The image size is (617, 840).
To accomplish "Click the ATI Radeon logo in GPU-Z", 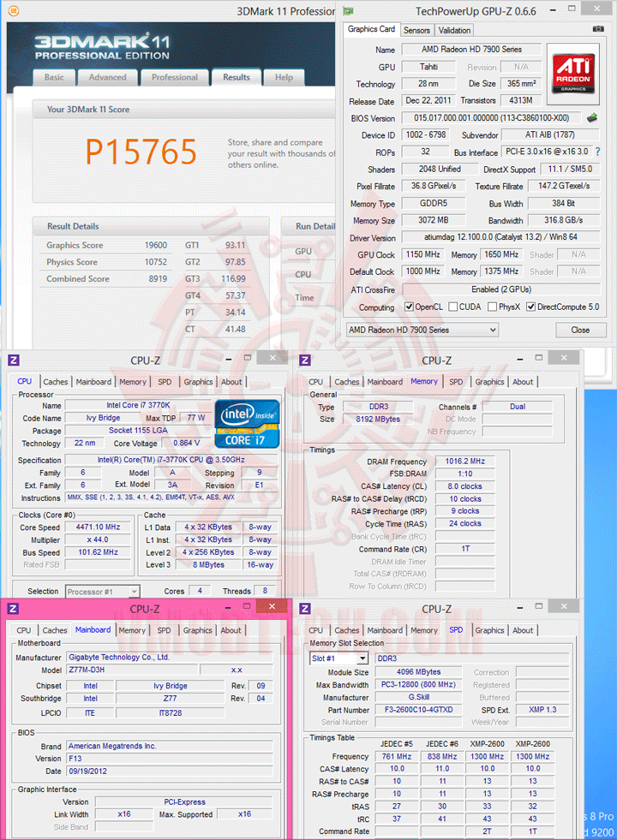I will (573, 74).
